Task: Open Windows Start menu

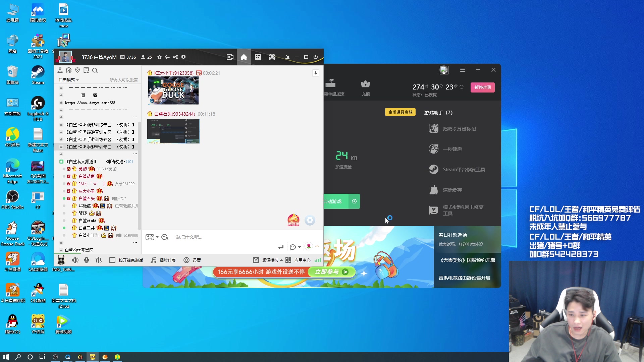Action: pyautogui.click(x=6, y=357)
